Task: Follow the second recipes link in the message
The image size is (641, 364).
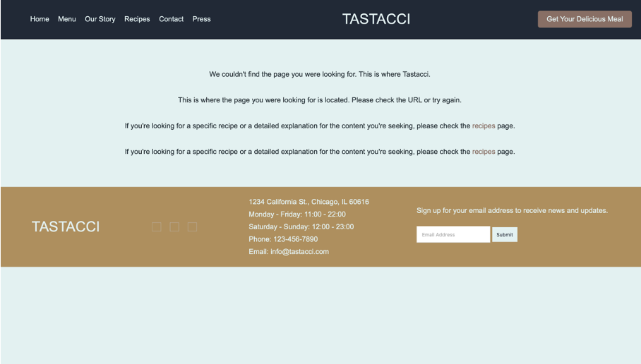Action: coord(484,151)
